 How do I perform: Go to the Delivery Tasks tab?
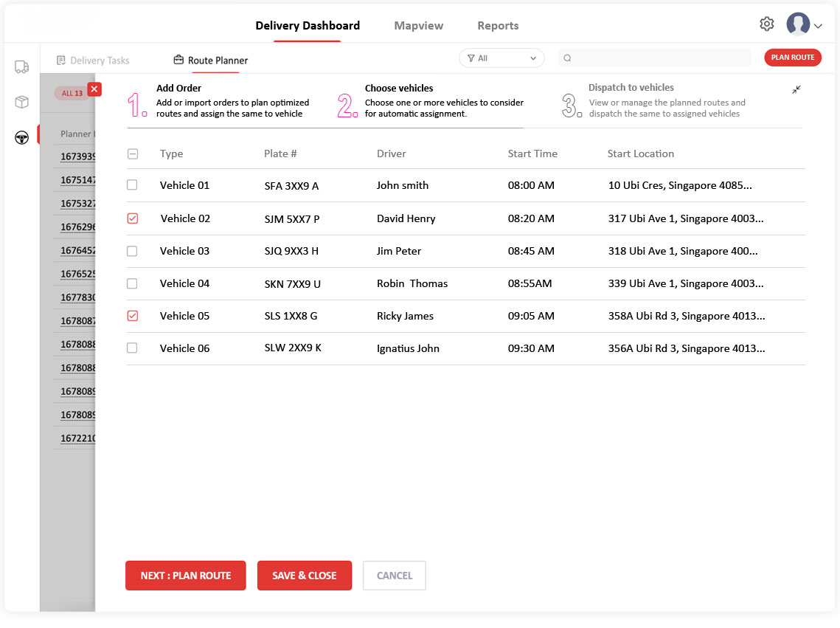[93, 61]
